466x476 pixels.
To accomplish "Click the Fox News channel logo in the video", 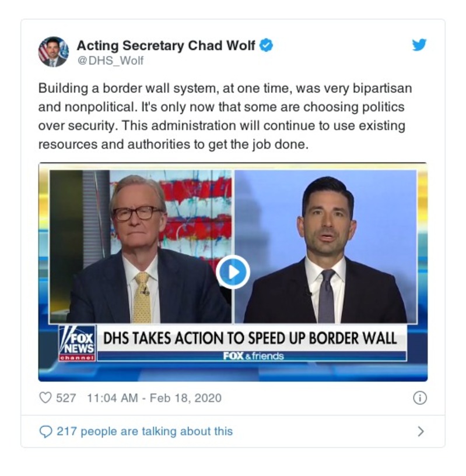I will (x=78, y=343).
